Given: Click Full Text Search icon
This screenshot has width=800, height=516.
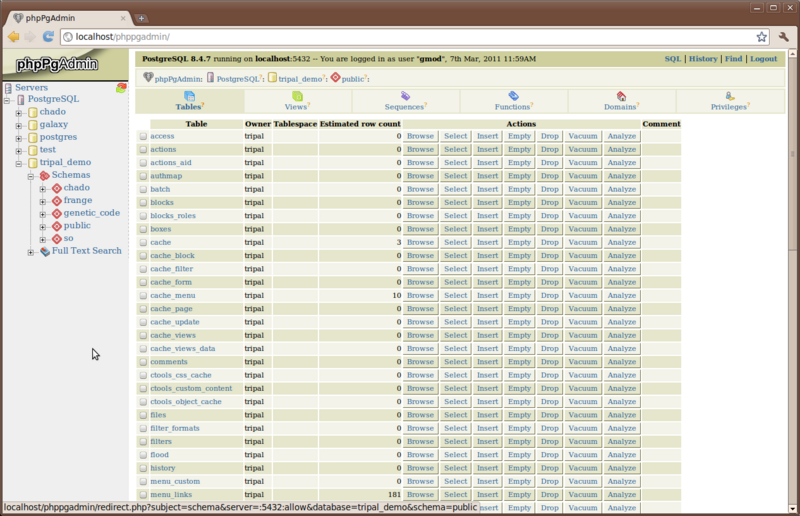Looking at the screenshot, I should 45,251.
